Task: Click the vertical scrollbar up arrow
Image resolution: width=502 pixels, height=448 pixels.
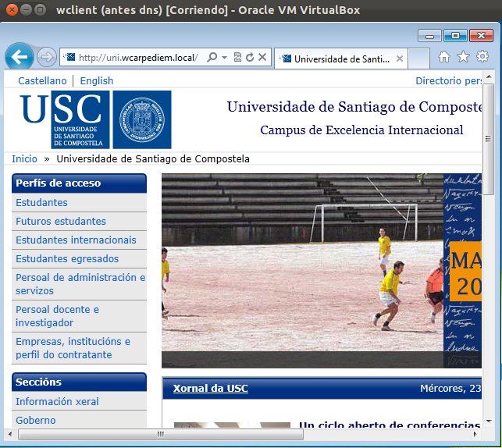Action: (x=489, y=76)
